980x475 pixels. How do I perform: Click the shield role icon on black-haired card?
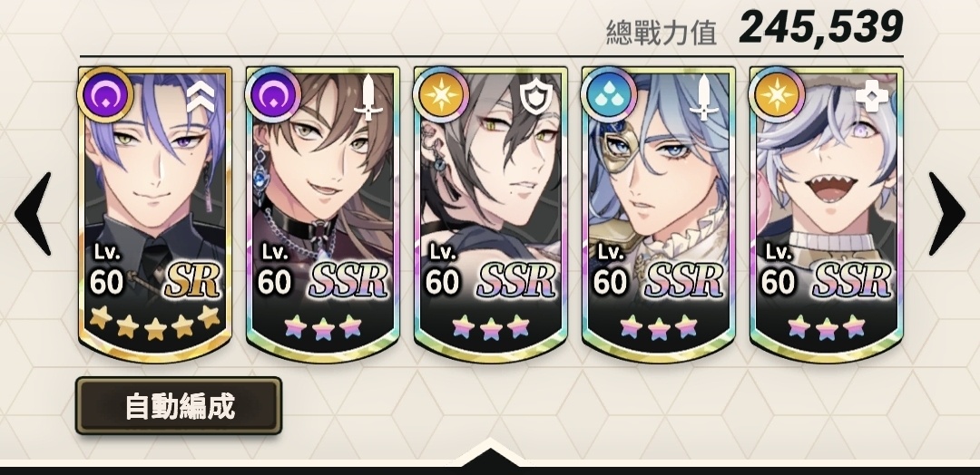536,96
